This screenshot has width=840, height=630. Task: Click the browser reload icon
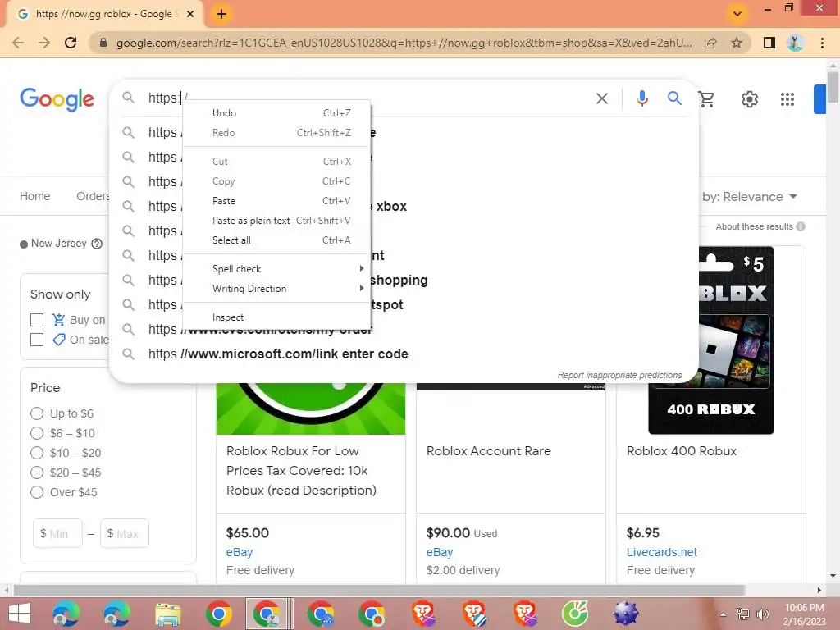pos(71,43)
